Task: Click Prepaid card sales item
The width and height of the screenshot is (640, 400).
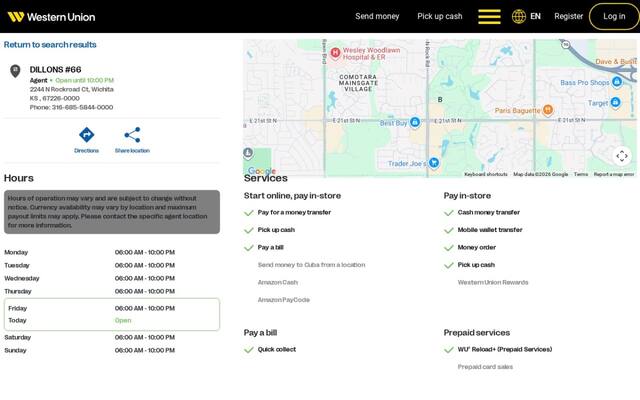Action: 485,367
